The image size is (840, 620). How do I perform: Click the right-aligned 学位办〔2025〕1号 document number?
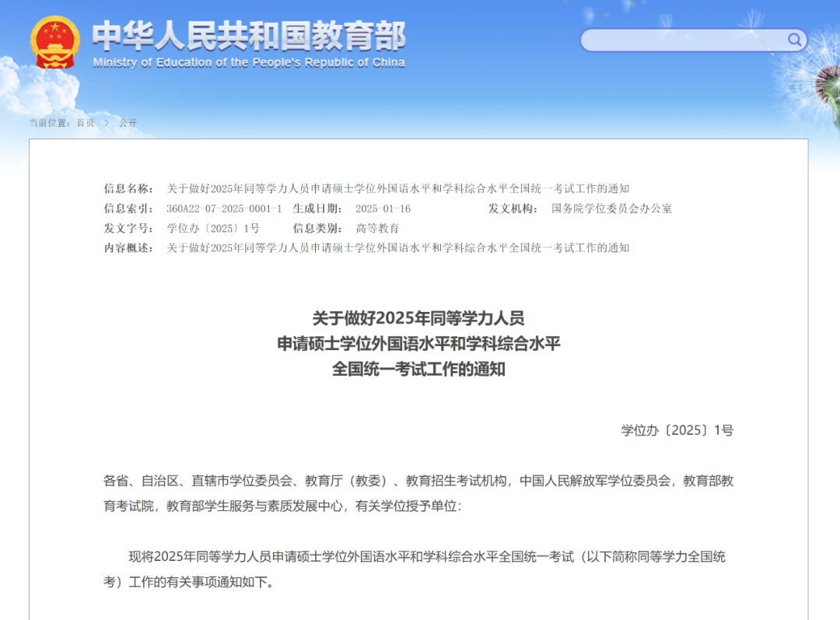pos(677,430)
